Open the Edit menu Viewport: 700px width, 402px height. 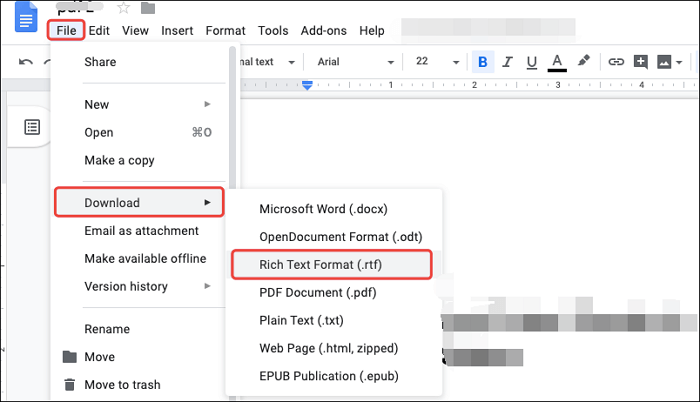[x=99, y=30]
